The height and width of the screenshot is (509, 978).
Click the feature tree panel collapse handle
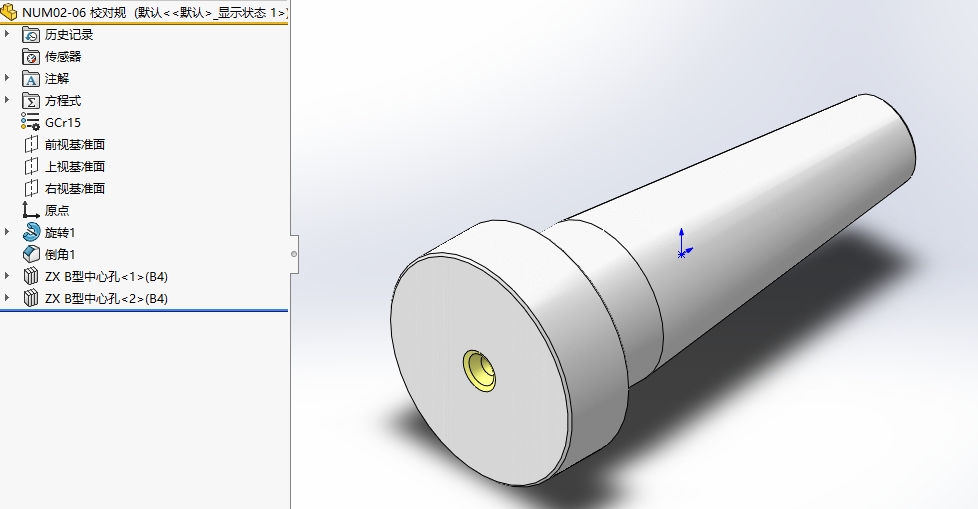[294, 254]
